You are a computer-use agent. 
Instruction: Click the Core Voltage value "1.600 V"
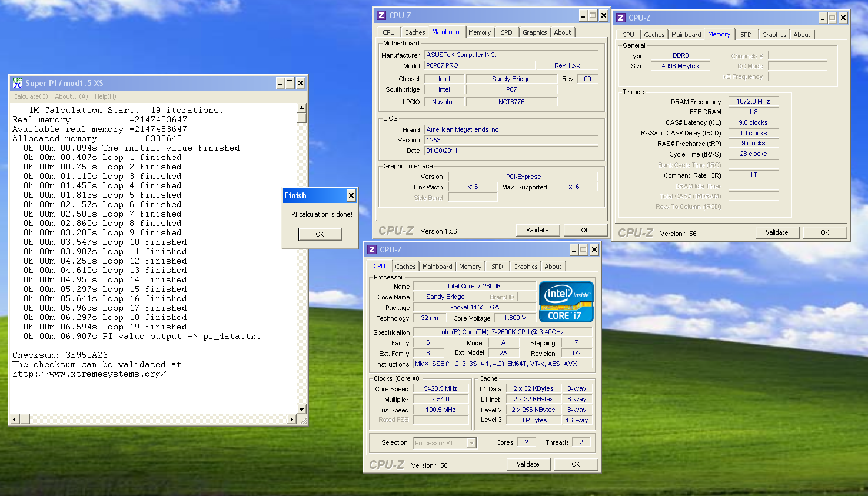tap(515, 318)
